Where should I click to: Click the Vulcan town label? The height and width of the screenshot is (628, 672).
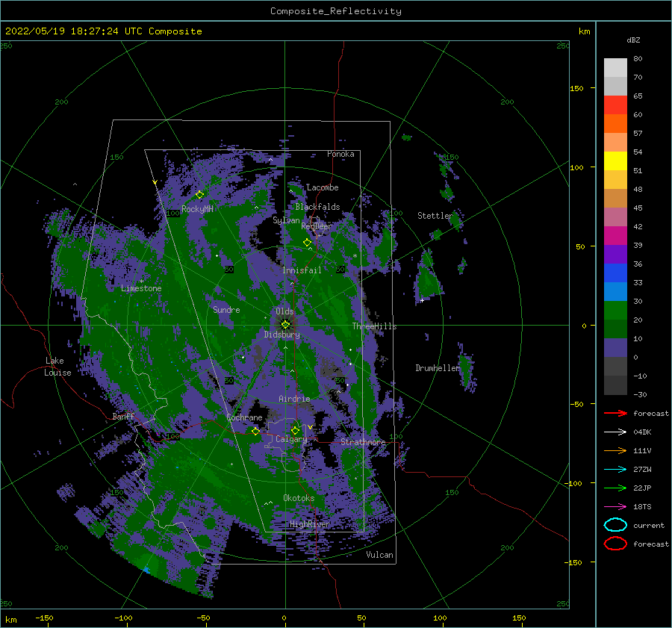pyautogui.click(x=380, y=554)
